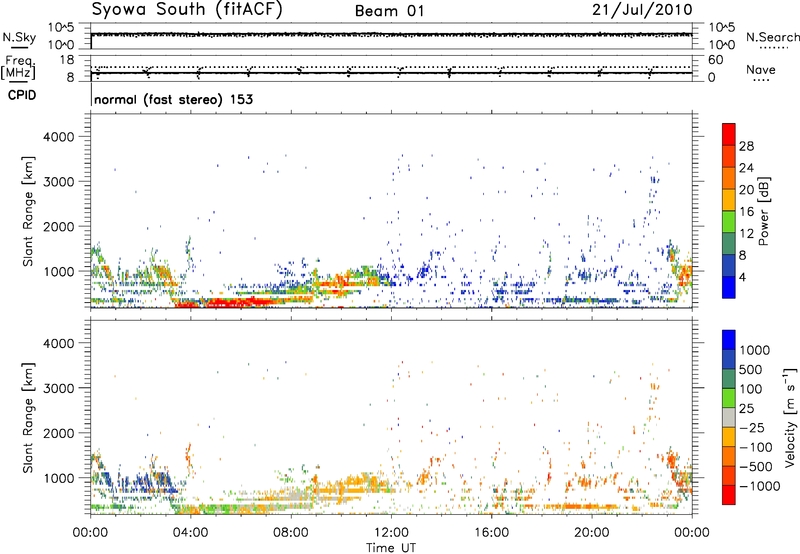Screen dimensions: 800x554
Task: Click the '16:00' time tick label
Action: coord(492,533)
